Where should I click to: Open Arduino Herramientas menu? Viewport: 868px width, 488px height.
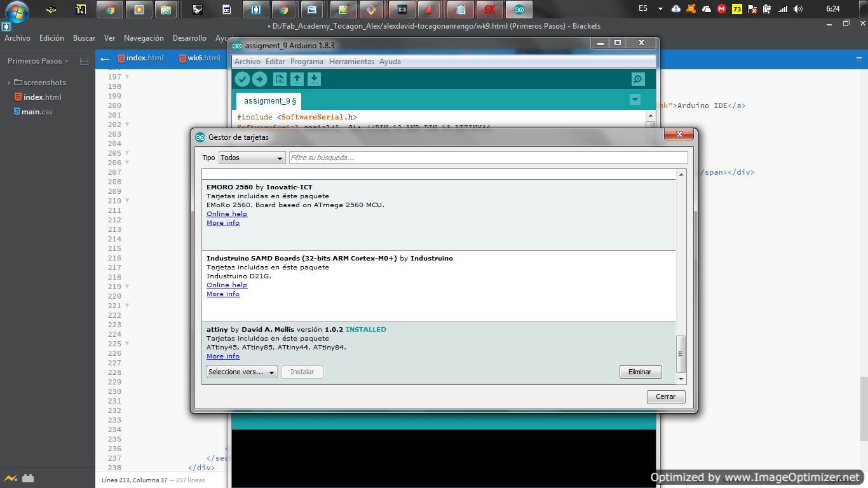pyautogui.click(x=351, y=62)
